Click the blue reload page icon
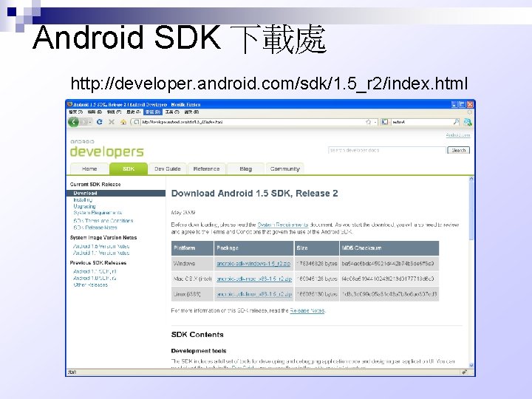Image resolution: width=532 pixels, height=399 pixels. (100, 122)
